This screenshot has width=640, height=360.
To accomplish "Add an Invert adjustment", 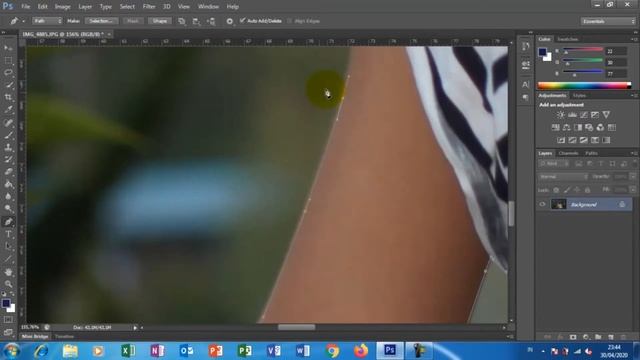I will [x=561, y=140].
